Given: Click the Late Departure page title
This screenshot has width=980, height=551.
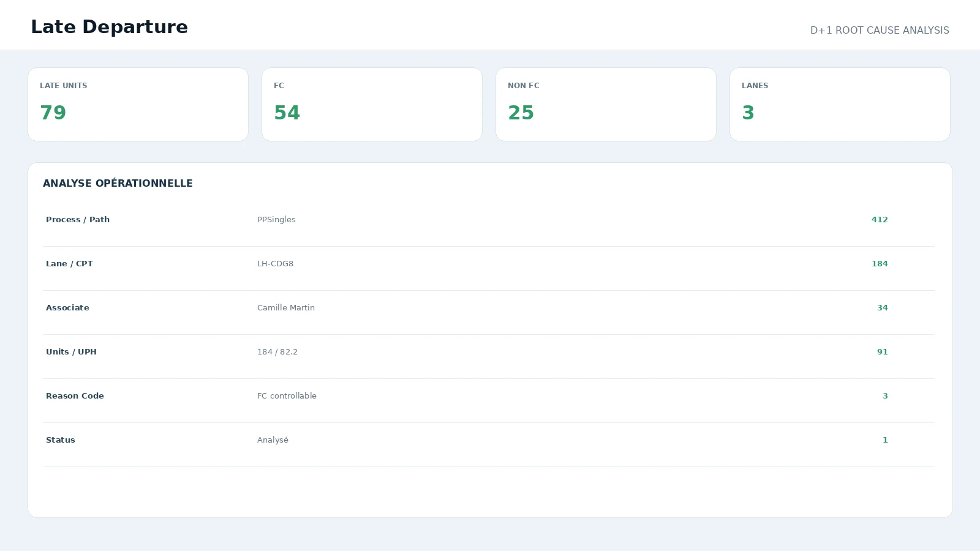Looking at the screenshot, I should click(109, 27).
